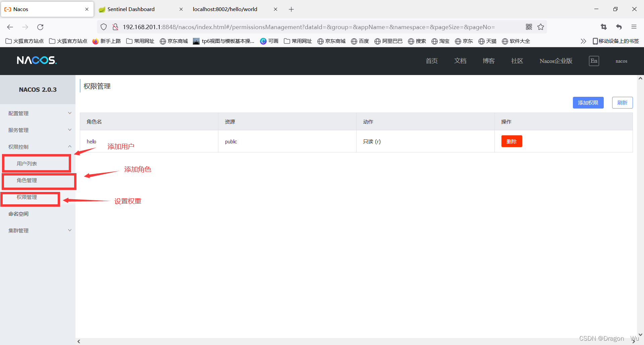Click the NACOS logo
644x345 pixels.
pos(37,60)
